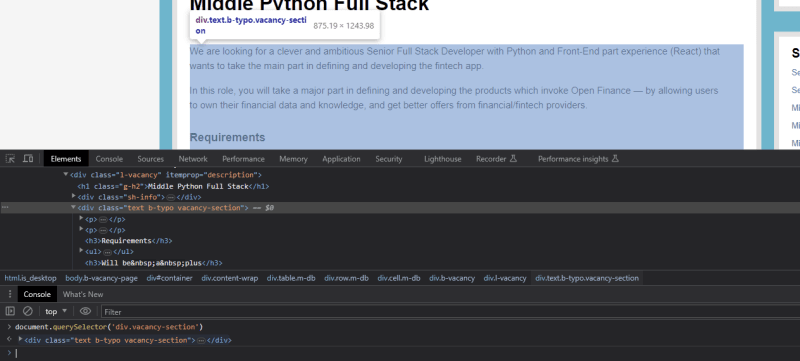The width and height of the screenshot is (800, 361).
Task: Activate the inspect element picker icon
Action: coord(10,159)
